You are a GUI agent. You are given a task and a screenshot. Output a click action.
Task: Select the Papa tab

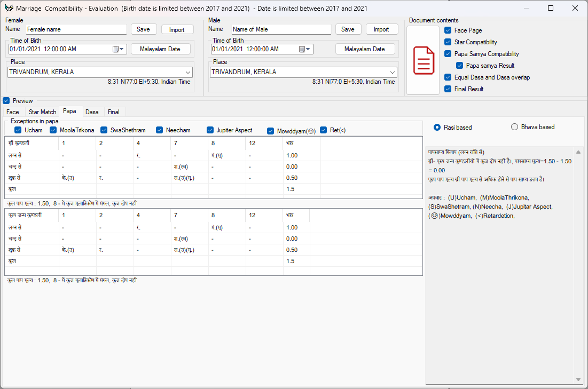tap(70, 112)
